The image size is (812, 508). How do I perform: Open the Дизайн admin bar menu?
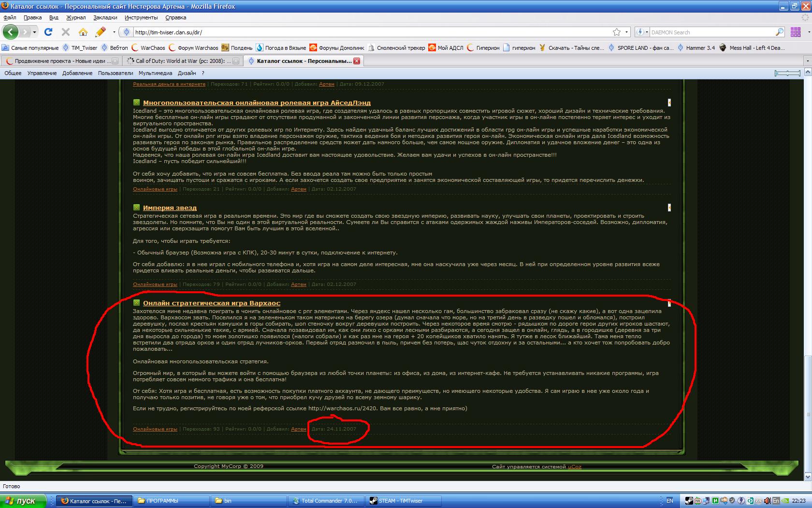(187, 73)
